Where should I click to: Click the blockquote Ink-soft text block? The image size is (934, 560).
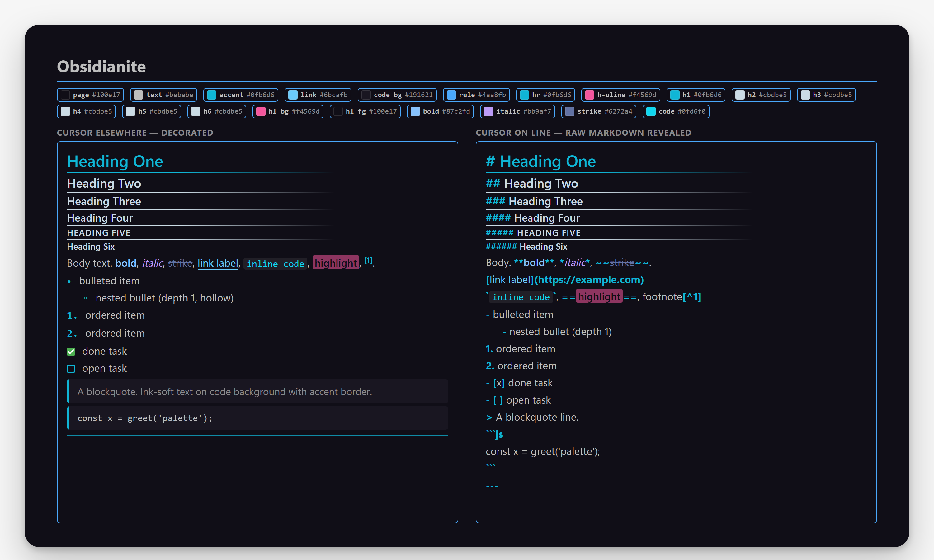tap(257, 392)
